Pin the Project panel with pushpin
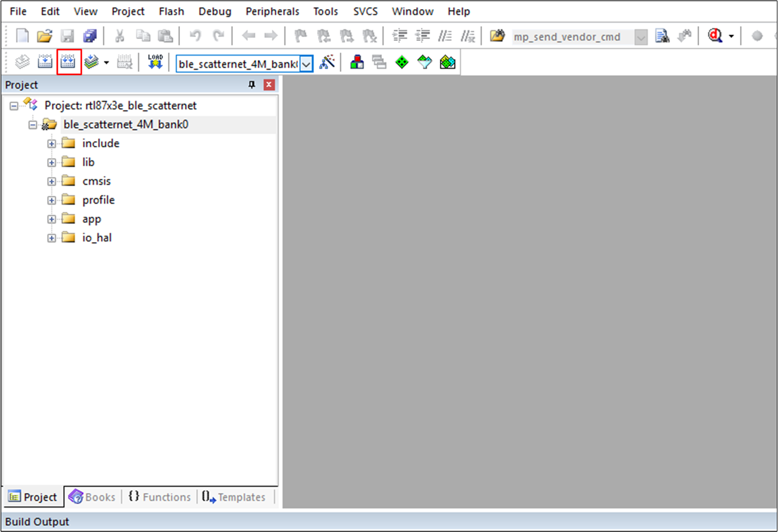 252,85
